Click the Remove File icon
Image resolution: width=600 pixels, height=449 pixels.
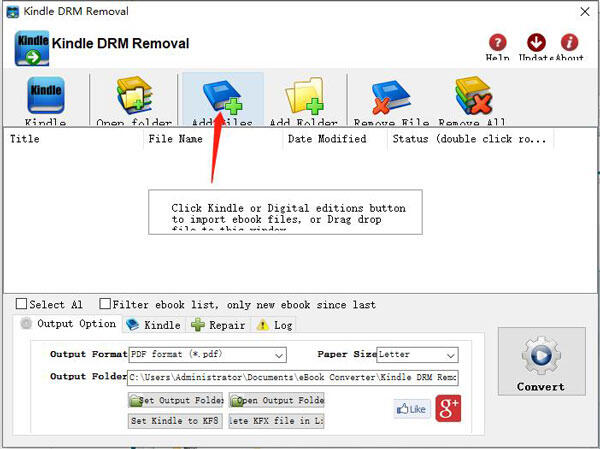pos(391,96)
